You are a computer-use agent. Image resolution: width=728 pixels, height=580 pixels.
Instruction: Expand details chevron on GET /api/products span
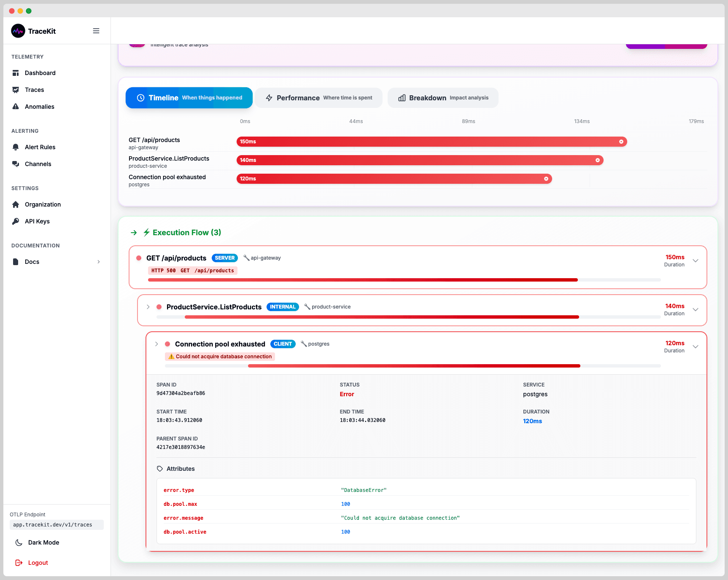(x=695, y=260)
